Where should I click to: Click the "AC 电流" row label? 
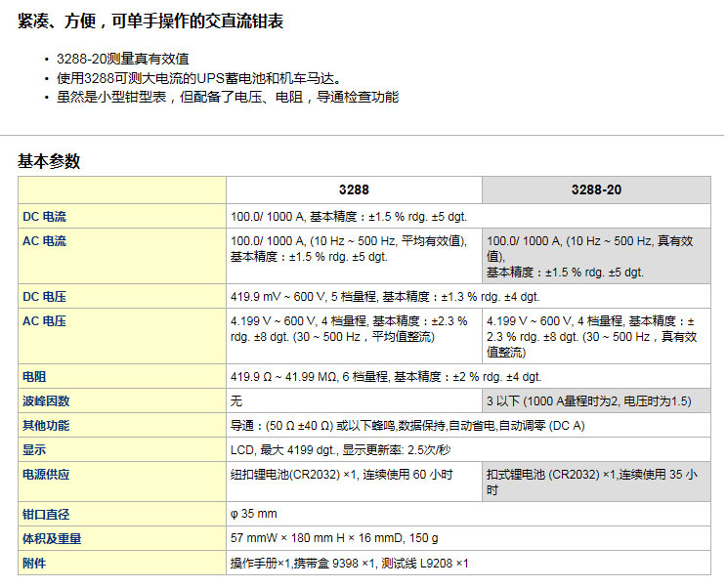pos(45,241)
